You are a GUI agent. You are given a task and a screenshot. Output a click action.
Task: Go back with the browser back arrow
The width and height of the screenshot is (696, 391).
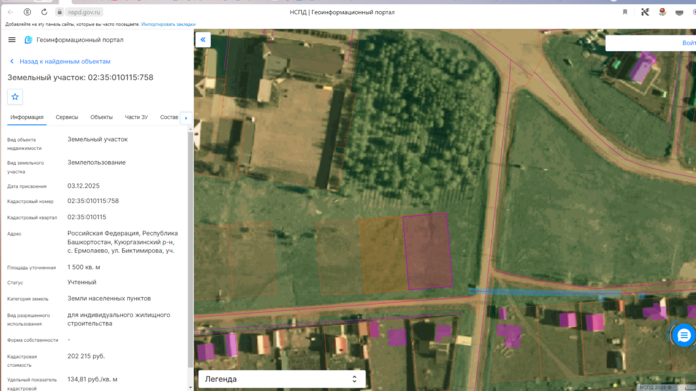click(11, 12)
